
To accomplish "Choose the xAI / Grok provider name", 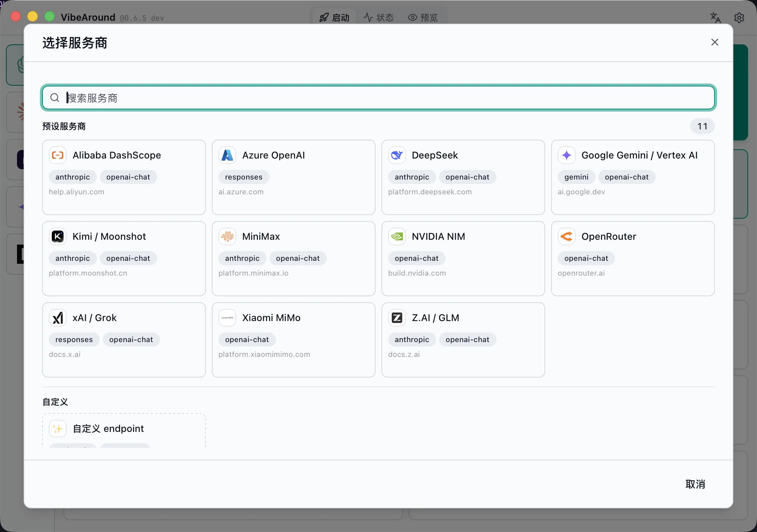I will (x=95, y=318).
